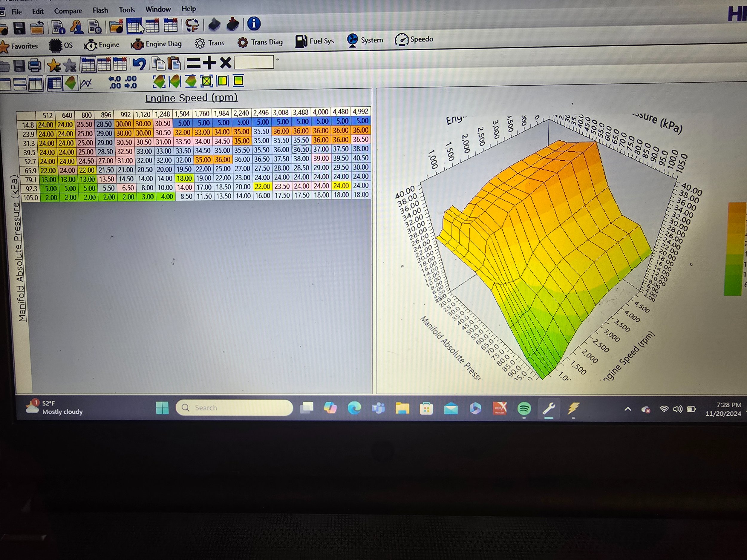Toggle the table grid view button
The height and width of the screenshot is (560, 747).
54,83
